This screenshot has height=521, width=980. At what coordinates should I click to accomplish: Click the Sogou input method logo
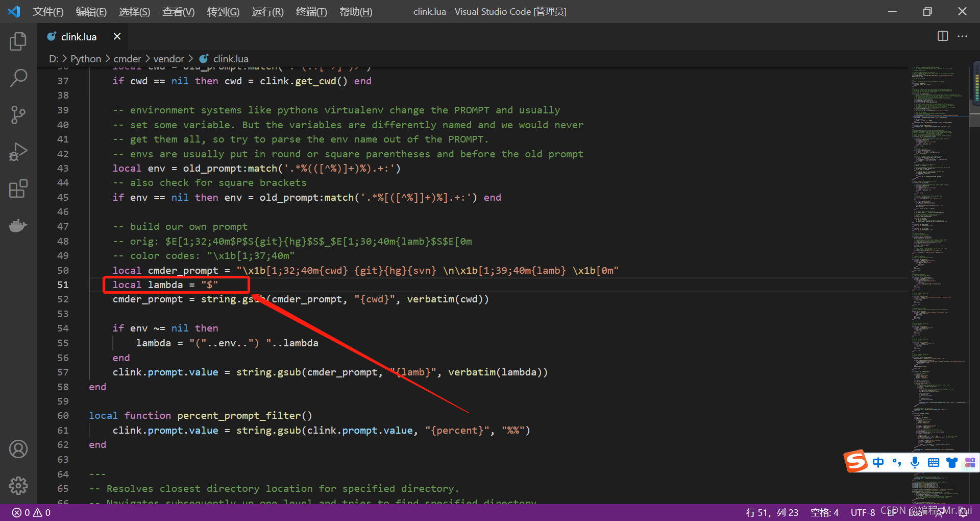(x=856, y=461)
